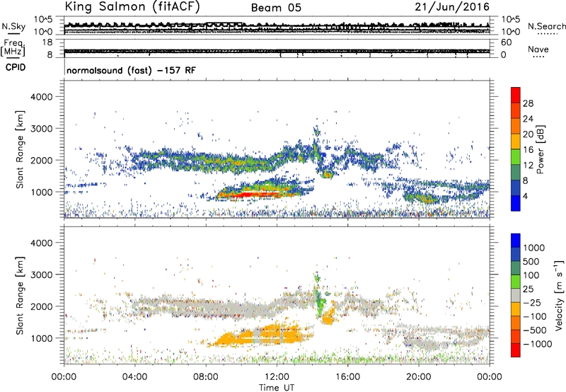This screenshot has height=392, width=566.
Task: Click Power colorbar value '4'
Action: click(x=525, y=196)
